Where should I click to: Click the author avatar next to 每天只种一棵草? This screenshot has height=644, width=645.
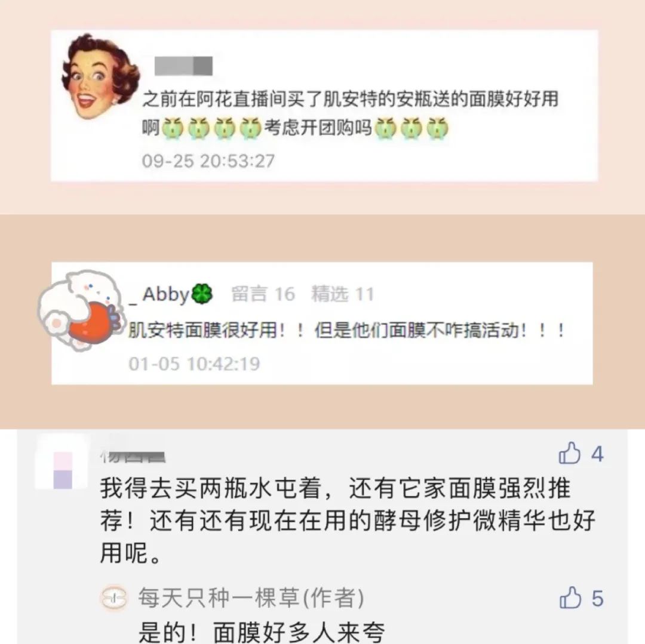tap(114, 597)
